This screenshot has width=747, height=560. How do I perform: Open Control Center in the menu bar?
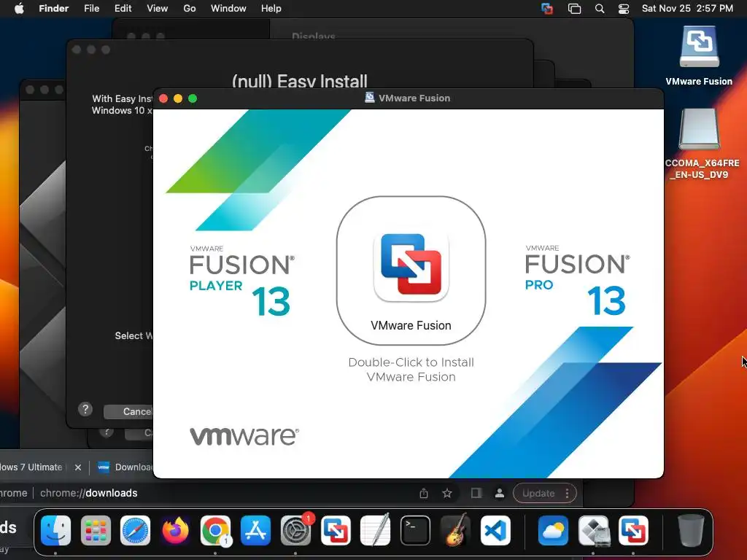click(624, 9)
